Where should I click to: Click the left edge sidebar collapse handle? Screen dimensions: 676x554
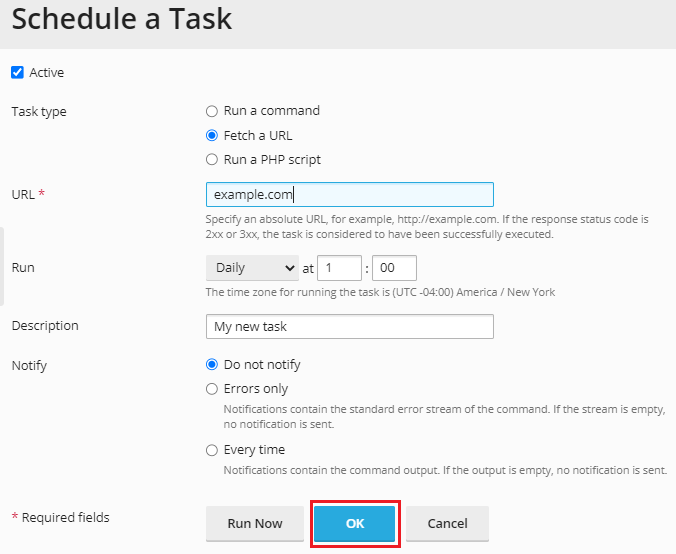pyautogui.click(x=2, y=266)
